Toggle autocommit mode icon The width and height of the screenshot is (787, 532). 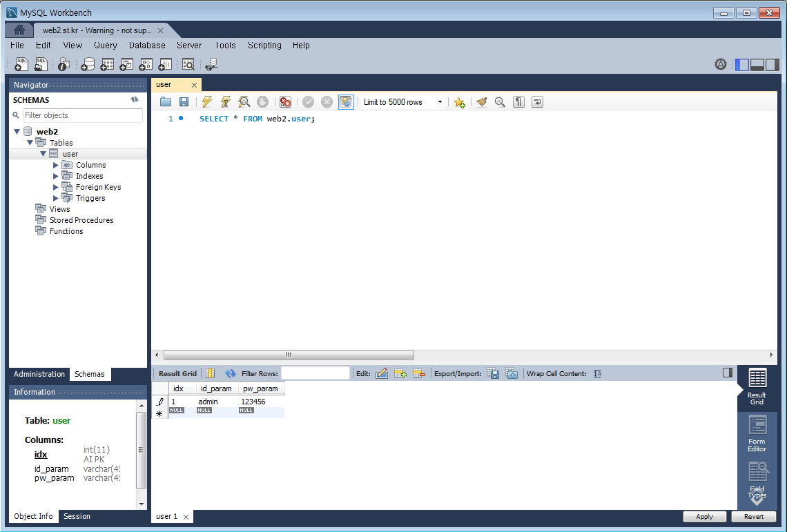point(346,102)
